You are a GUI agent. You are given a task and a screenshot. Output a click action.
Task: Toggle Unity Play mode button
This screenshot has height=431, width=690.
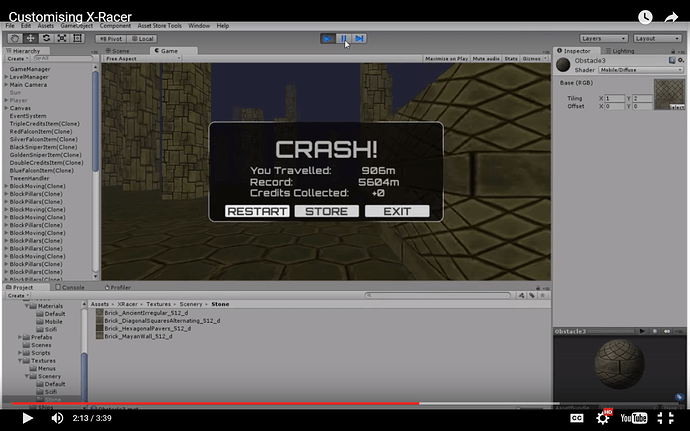327,39
